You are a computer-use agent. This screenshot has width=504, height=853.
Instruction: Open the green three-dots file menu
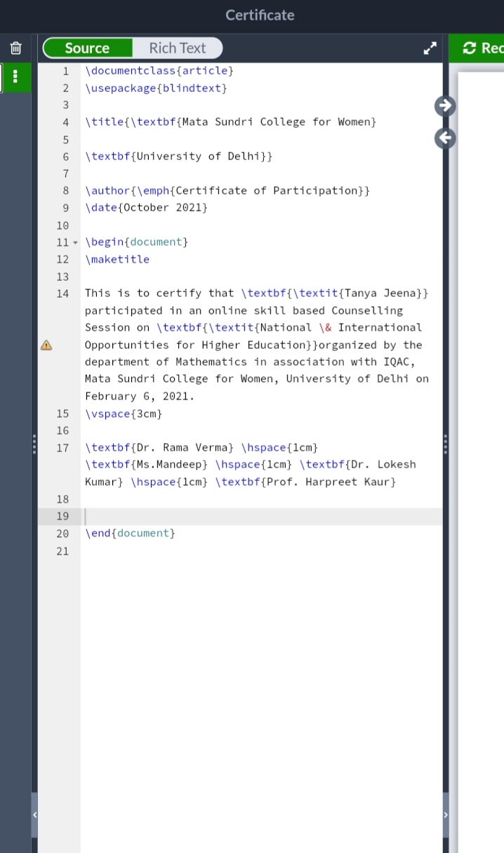(15, 77)
